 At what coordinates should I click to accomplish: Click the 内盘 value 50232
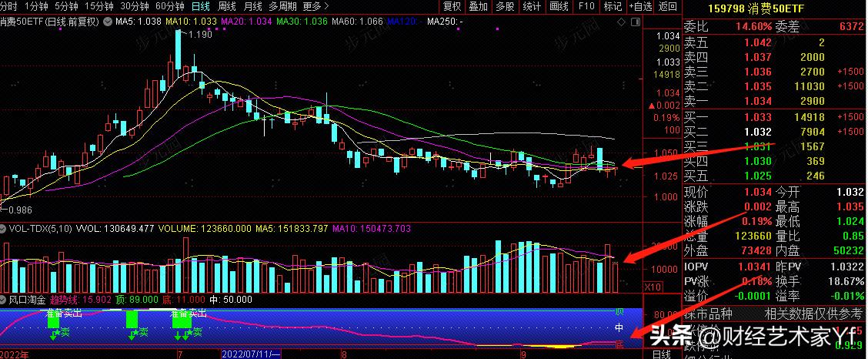point(850,251)
